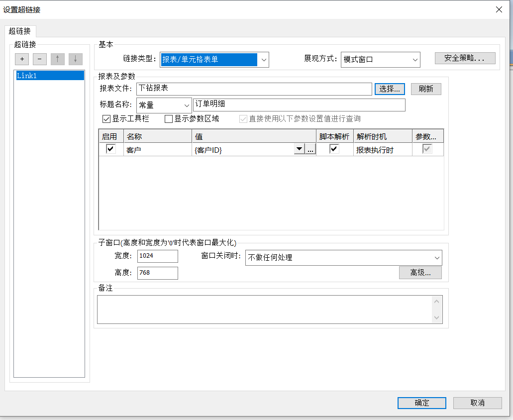Click the add hyperlink plus button

click(x=22, y=59)
